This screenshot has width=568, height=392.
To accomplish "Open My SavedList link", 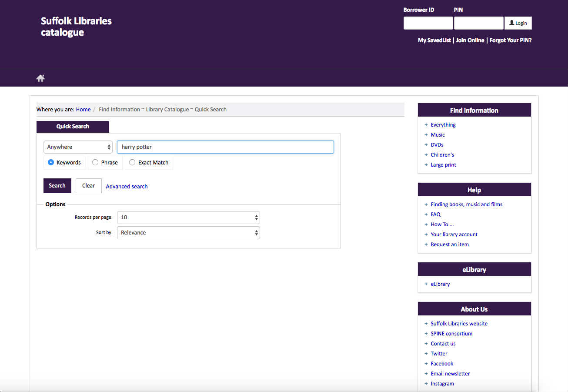I will coord(434,40).
